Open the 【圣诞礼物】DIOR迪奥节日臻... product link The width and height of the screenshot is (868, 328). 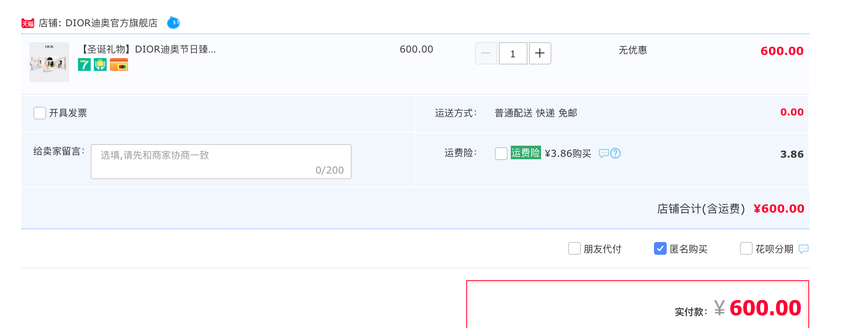148,49
